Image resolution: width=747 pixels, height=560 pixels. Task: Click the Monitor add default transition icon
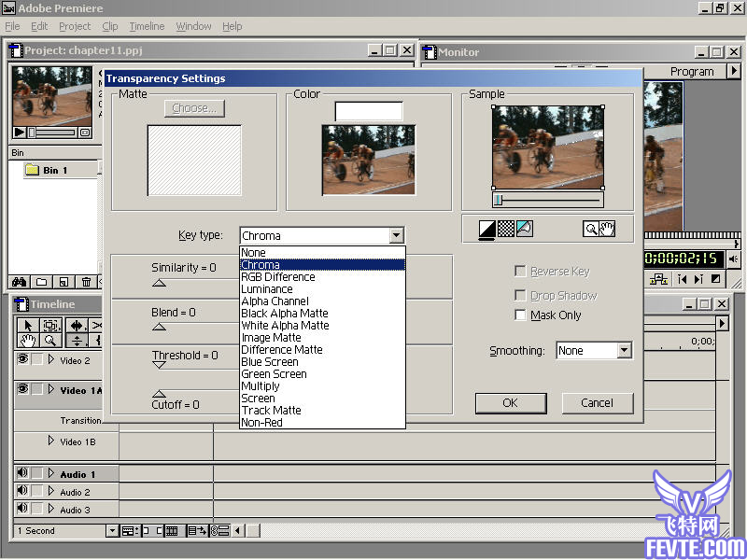click(715, 279)
